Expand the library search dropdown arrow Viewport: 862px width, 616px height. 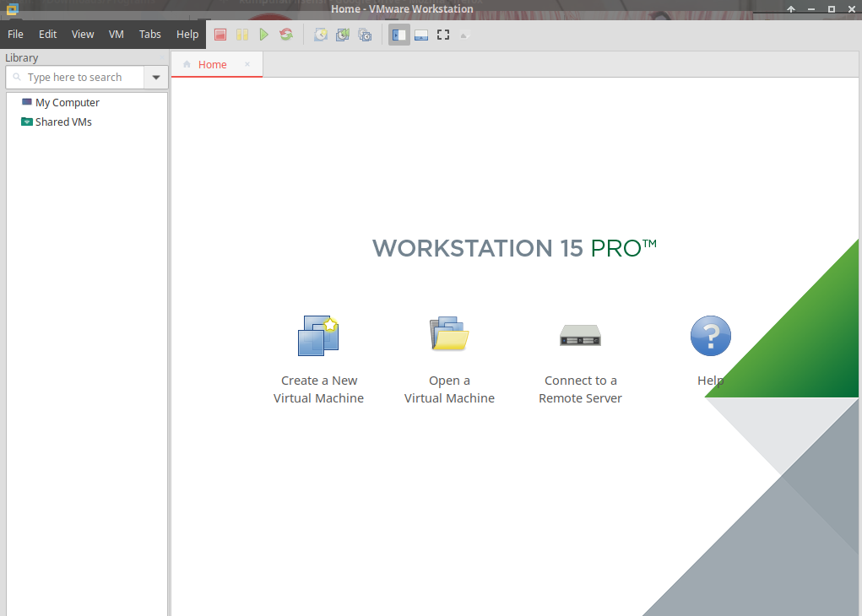156,78
